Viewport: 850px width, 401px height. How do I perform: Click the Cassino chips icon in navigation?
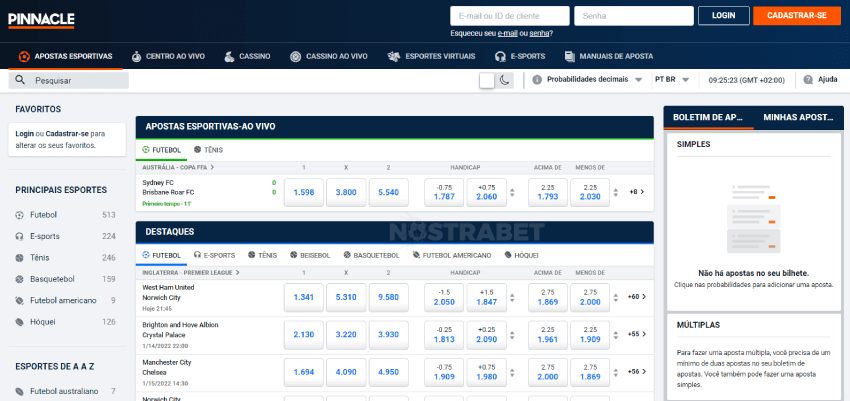(x=229, y=56)
